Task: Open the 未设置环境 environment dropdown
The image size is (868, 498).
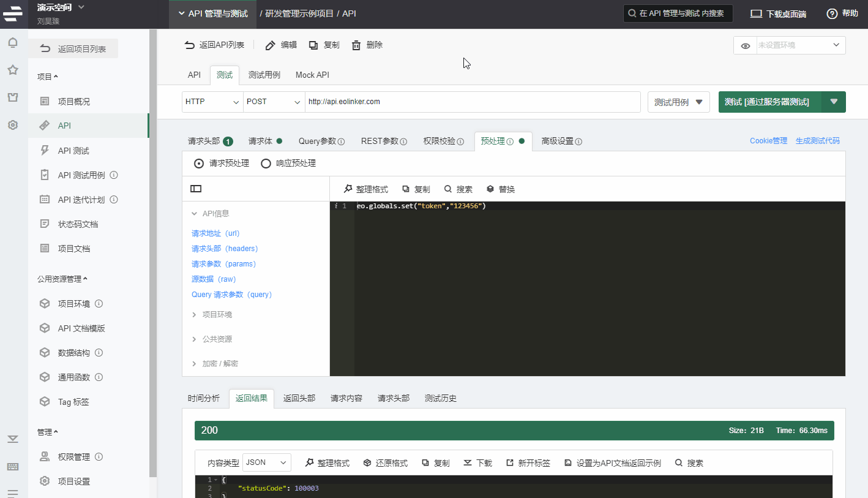Action: 800,45
